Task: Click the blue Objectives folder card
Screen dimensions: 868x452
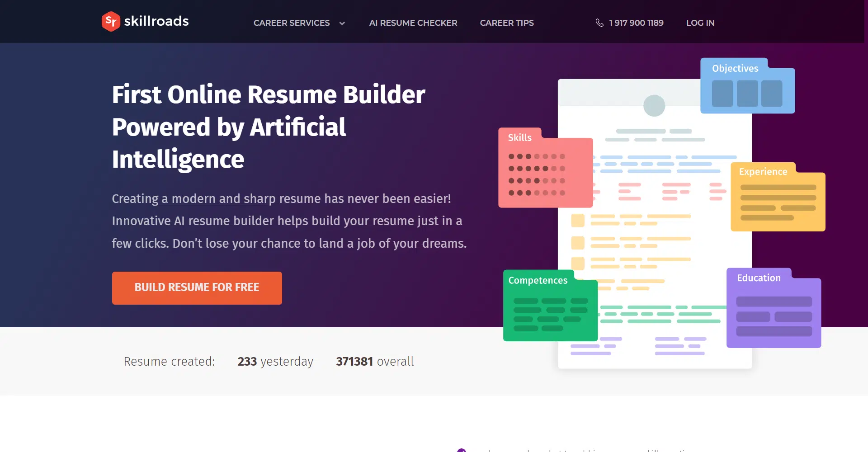Action: 747,87
